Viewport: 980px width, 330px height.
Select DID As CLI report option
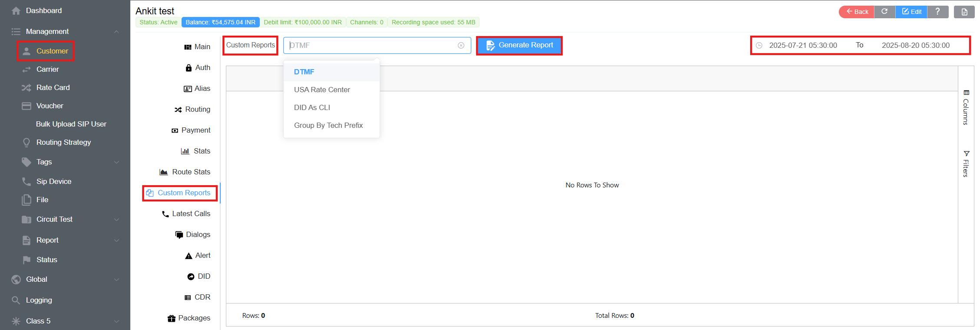[312, 107]
